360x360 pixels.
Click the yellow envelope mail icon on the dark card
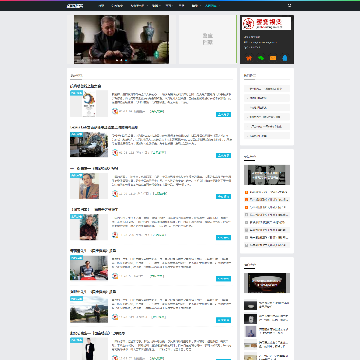pos(273,58)
